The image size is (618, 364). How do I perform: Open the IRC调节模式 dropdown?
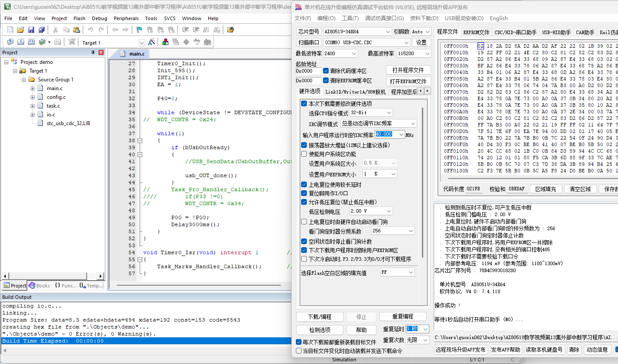[x=378, y=124]
